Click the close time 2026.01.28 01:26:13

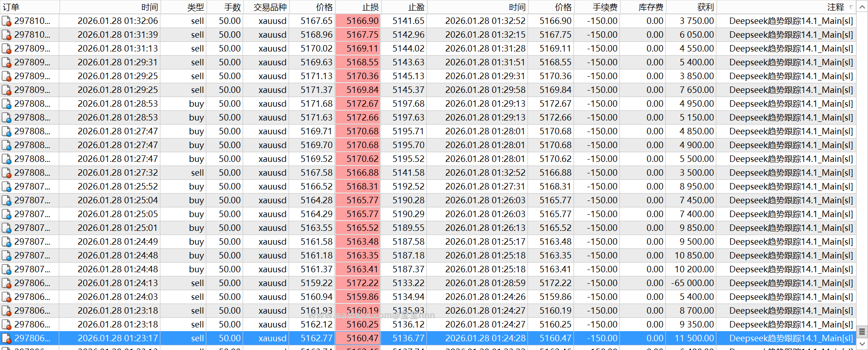[x=485, y=228]
